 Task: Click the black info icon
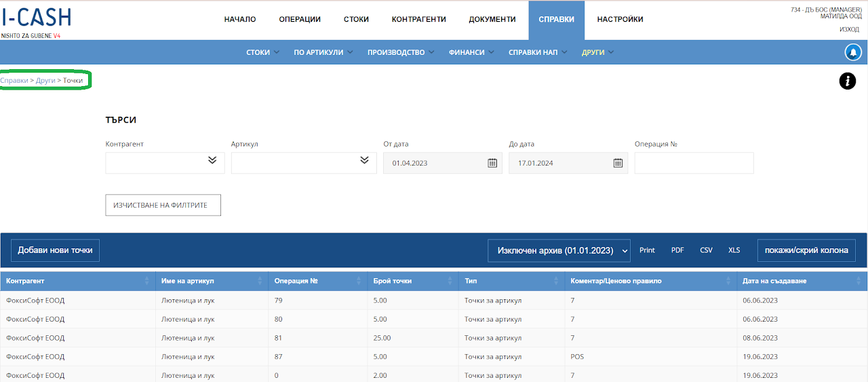coord(848,81)
